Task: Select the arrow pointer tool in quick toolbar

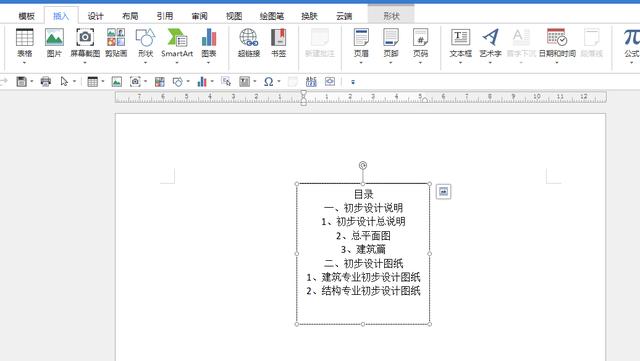Action: [x=64, y=82]
